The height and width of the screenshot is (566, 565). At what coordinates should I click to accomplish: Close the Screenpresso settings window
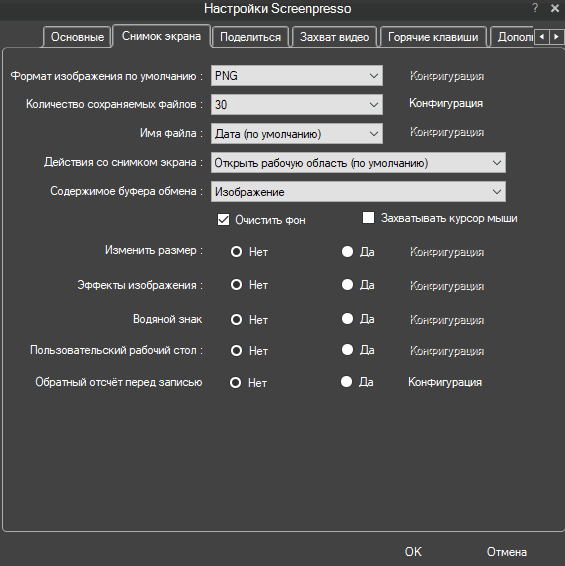[555, 8]
